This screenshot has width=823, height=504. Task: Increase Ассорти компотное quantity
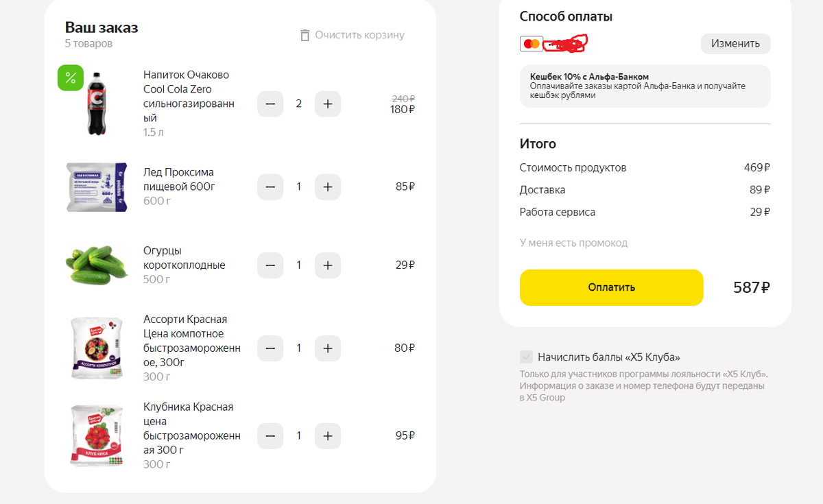pos(328,348)
